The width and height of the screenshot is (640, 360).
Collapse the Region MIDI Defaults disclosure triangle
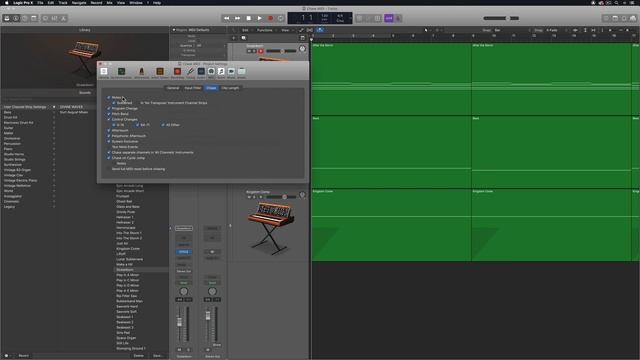pos(173,30)
